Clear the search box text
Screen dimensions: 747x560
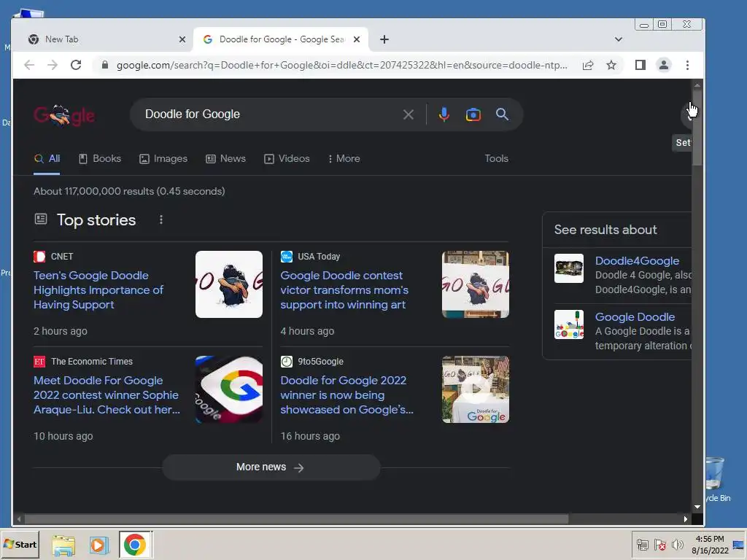click(409, 114)
